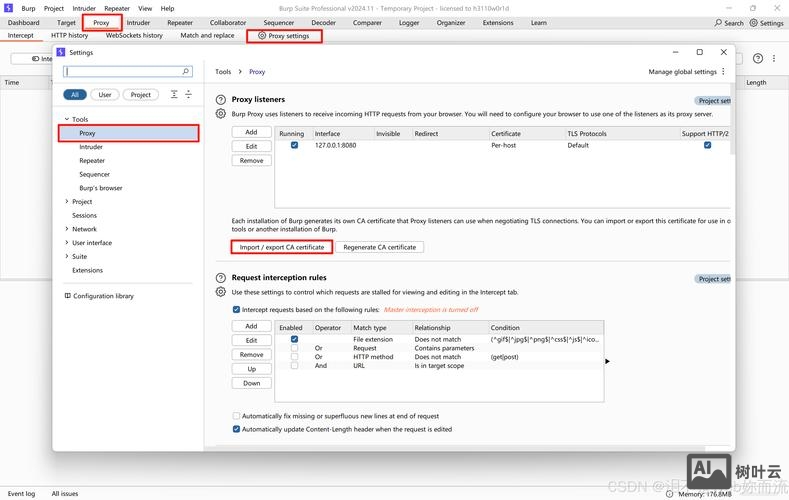Select the User filter pill
This screenshot has height=500, width=789.
coord(105,95)
